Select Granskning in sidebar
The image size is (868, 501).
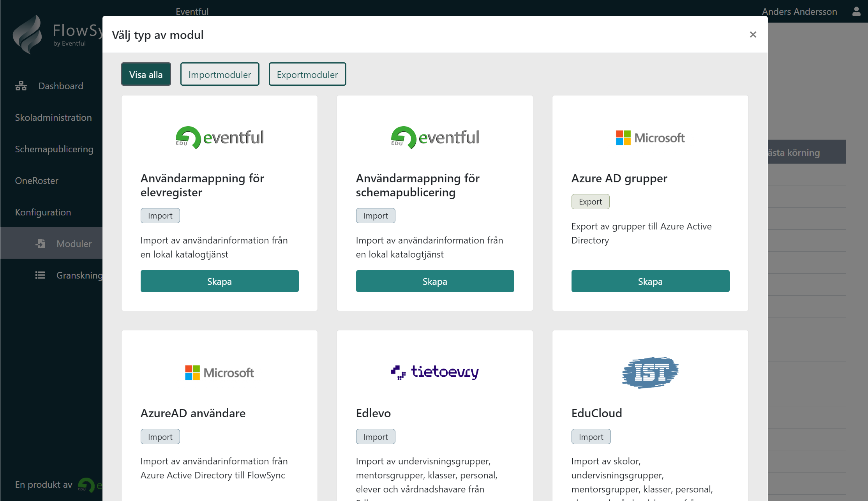click(51, 275)
